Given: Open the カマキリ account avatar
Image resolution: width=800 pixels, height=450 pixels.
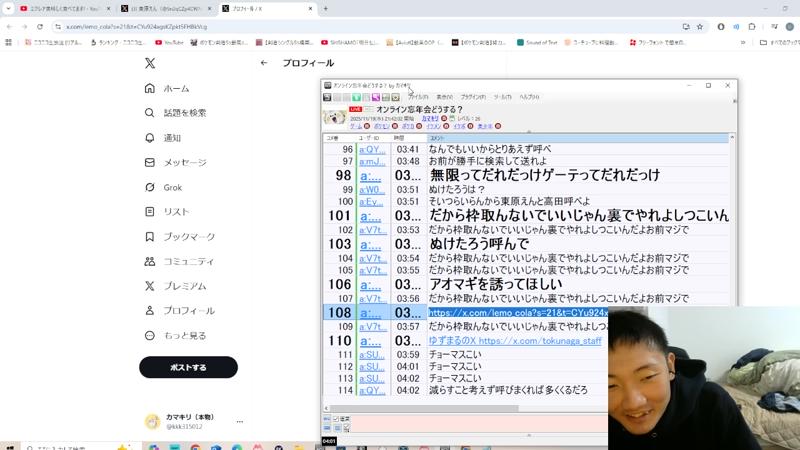Looking at the screenshot, I should (153, 421).
